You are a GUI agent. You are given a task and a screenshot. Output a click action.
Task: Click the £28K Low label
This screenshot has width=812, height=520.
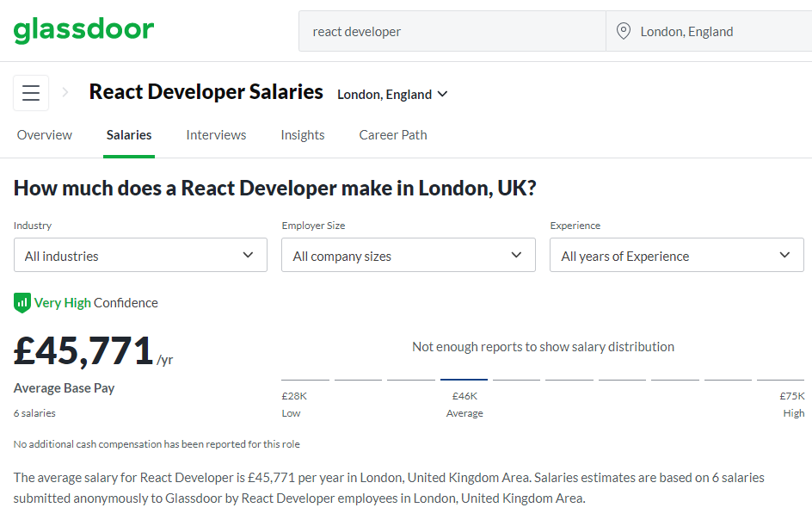pyautogui.click(x=294, y=405)
